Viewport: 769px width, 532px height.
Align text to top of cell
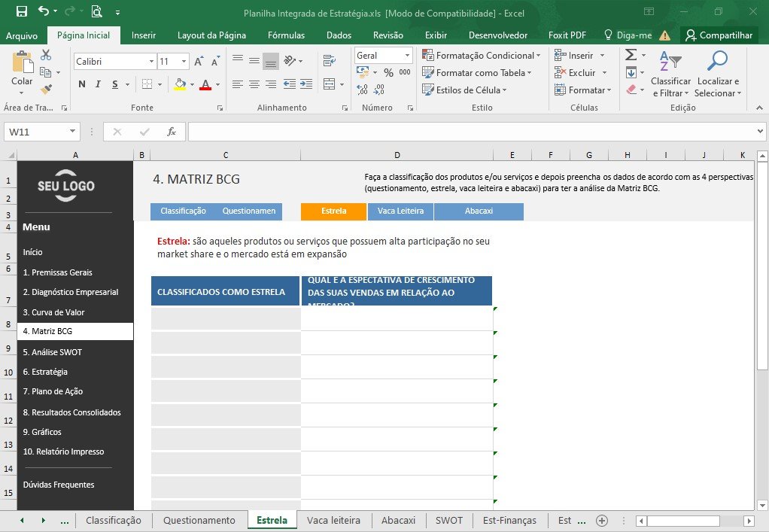238,60
